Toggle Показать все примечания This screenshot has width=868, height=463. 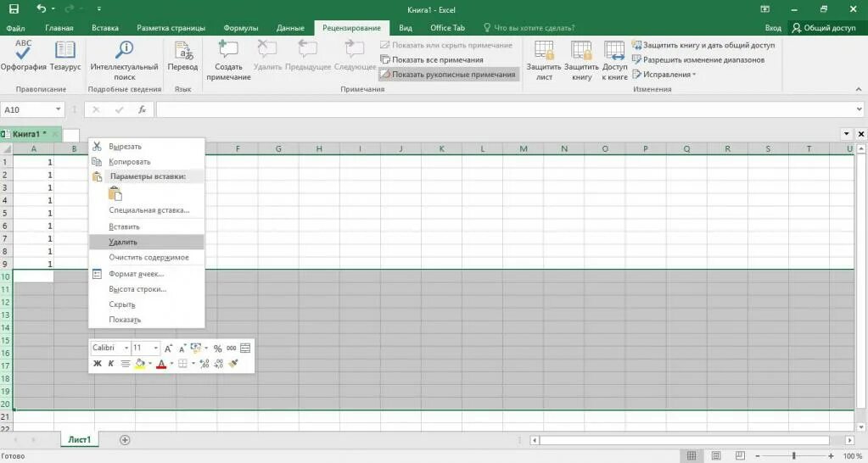click(x=432, y=59)
